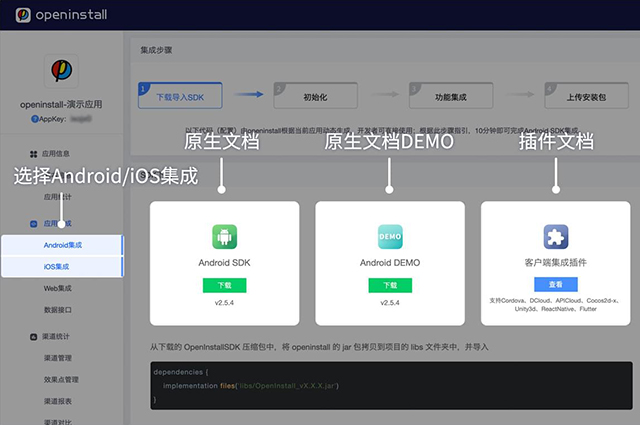Click the 渠道统计 section icon
This screenshot has height=425, width=640.
33,337
